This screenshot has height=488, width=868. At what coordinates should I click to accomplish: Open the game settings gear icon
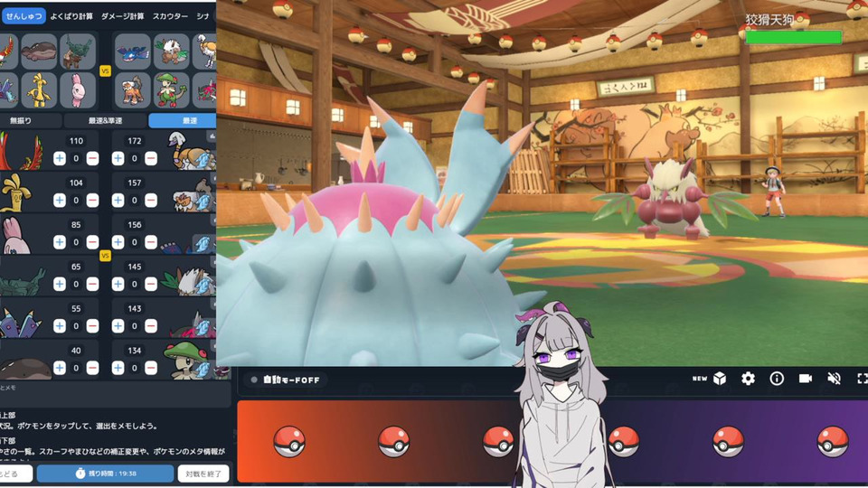coord(748,379)
